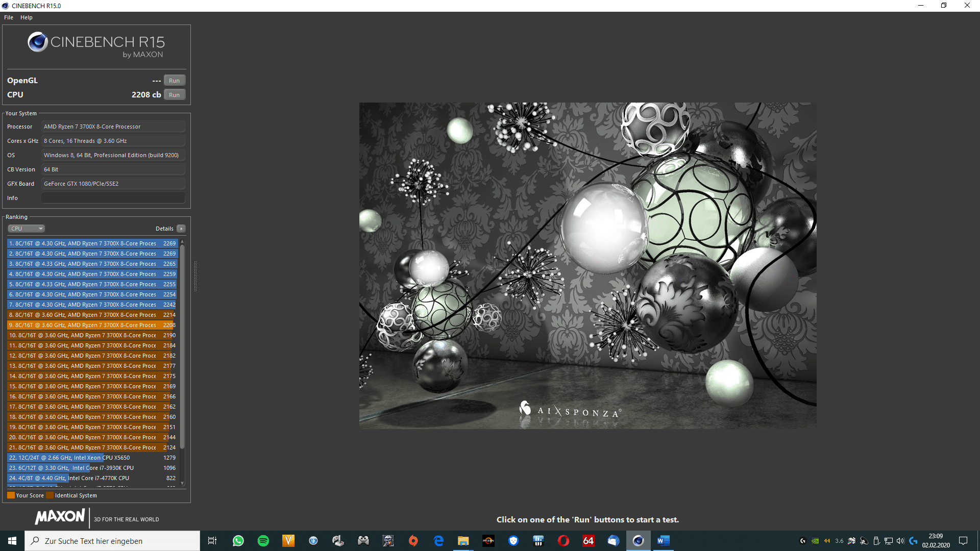Open the Help menu
Screen dimensions: 980x551
click(x=27, y=17)
